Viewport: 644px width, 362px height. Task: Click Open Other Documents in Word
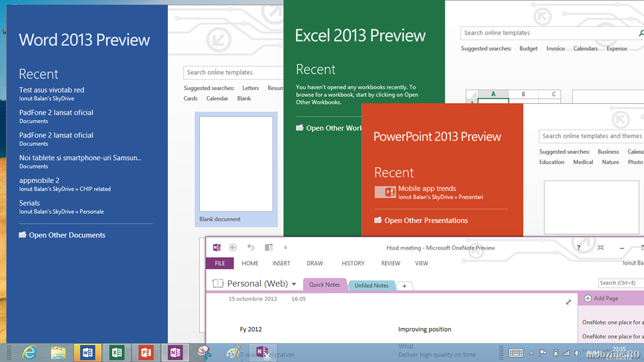67,235
